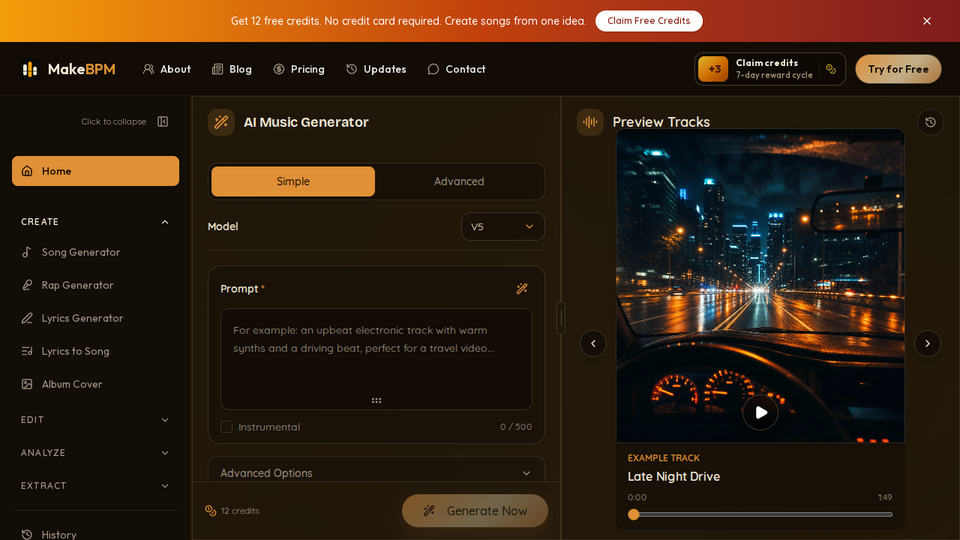Click the +3 claim credits badge

pyautogui.click(x=713, y=69)
